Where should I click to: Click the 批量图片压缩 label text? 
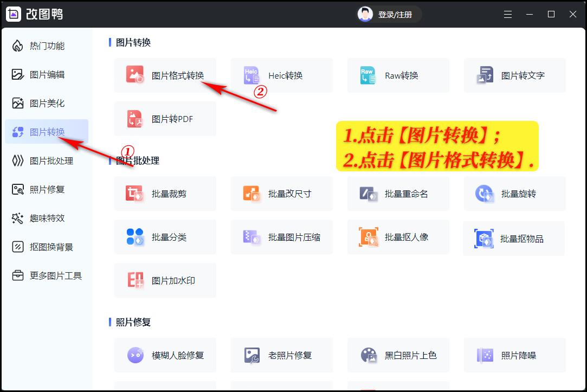pos(294,237)
